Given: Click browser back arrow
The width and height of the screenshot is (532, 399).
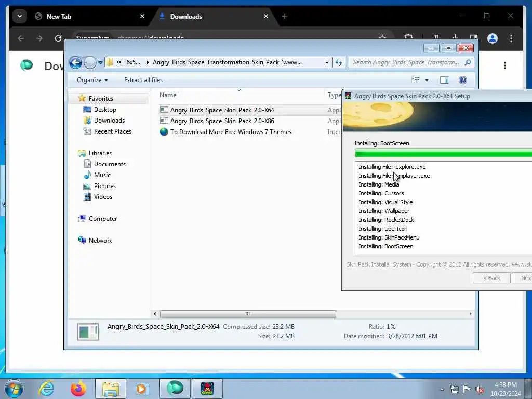Looking at the screenshot, I should (x=21, y=38).
